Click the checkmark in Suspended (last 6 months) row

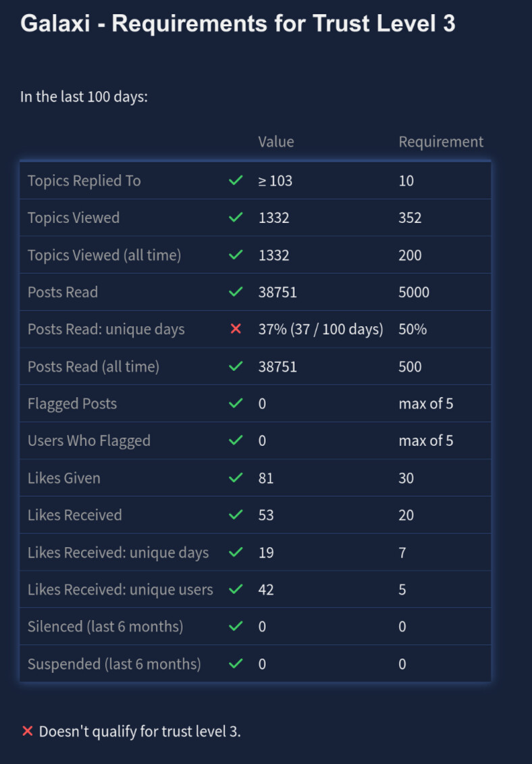click(236, 663)
